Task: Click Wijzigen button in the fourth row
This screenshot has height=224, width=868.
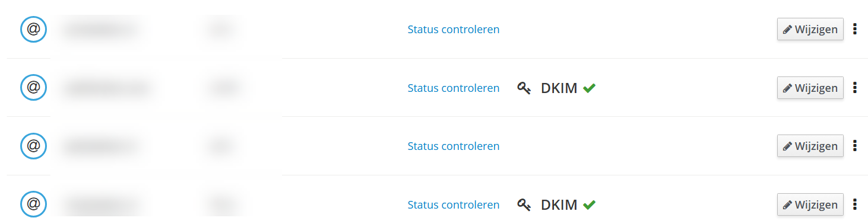Action: click(x=810, y=204)
